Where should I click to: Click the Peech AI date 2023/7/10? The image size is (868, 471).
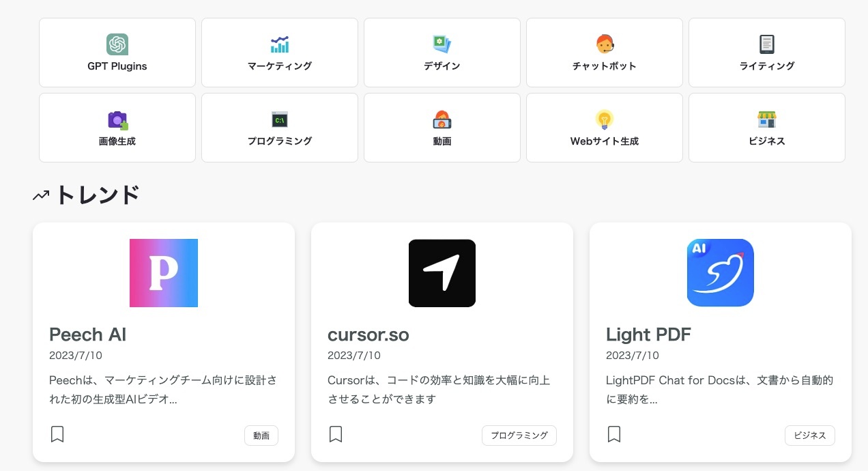pos(76,356)
